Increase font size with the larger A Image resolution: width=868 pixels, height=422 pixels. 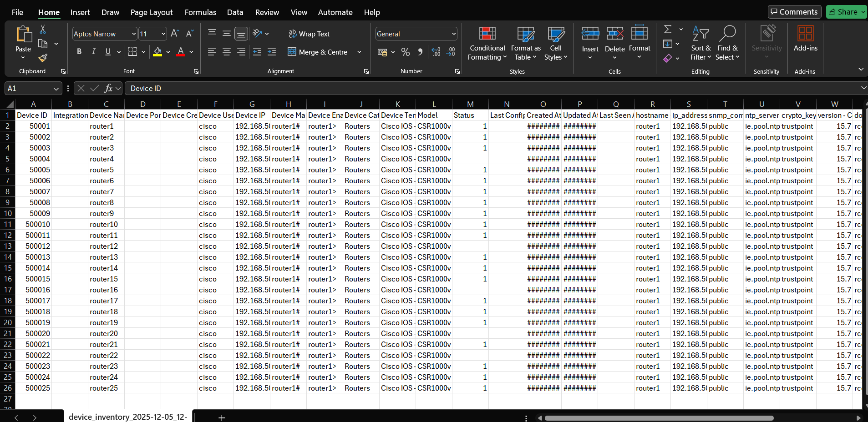(x=175, y=34)
